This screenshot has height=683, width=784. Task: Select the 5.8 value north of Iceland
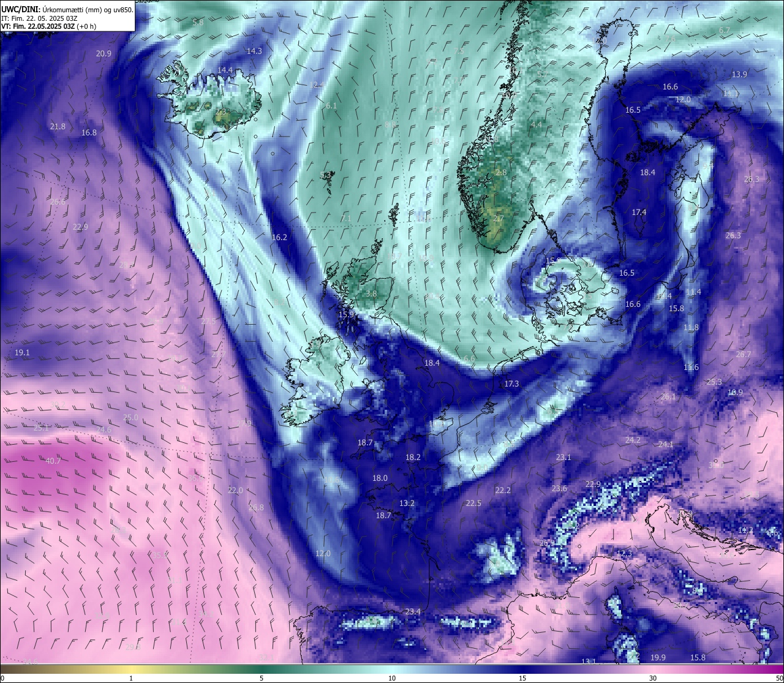(x=198, y=23)
